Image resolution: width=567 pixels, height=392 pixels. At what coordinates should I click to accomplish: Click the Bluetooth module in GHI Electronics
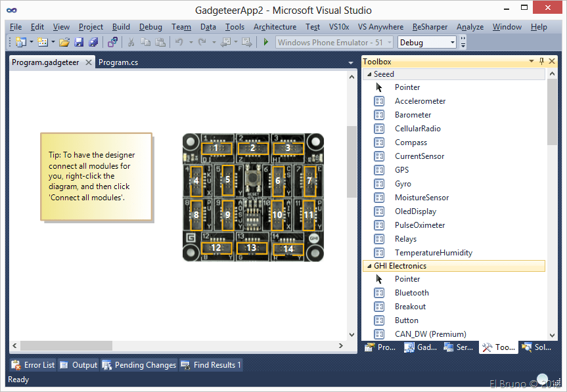[411, 293]
